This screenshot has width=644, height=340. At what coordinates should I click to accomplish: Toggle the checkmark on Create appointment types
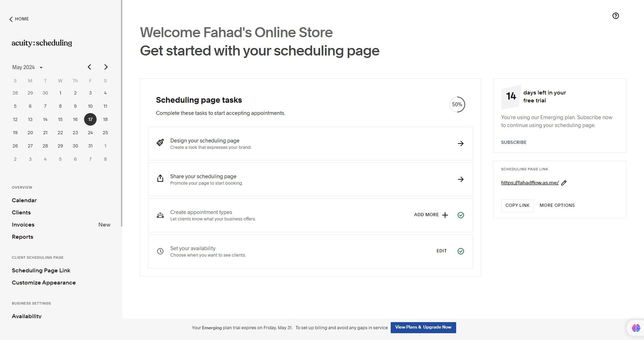461,215
